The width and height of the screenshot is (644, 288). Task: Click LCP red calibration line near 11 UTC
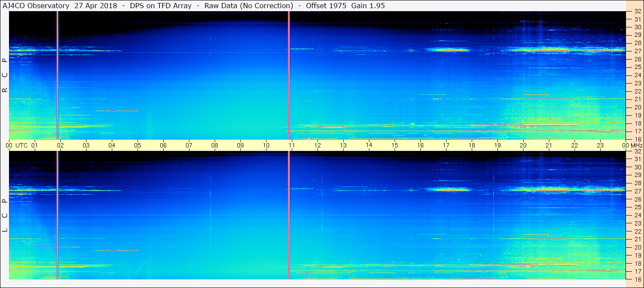click(289, 215)
